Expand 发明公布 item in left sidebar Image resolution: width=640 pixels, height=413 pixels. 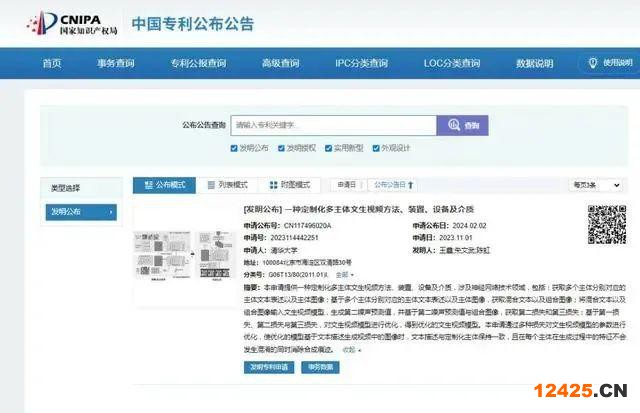[x=80, y=212]
